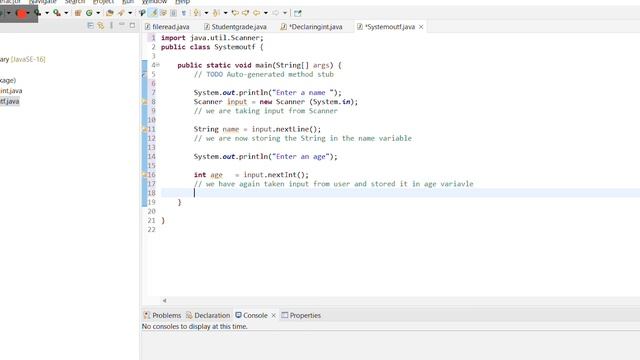Select the JavaSE-16 library entry
The height and width of the screenshot is (360, 640).
[x=22, y=59]
